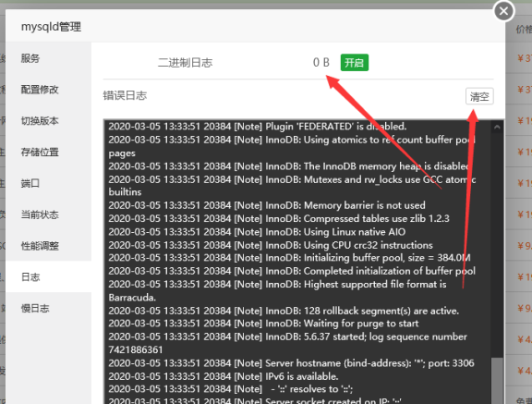Open the 存储位置 tab

click(48, 153)
